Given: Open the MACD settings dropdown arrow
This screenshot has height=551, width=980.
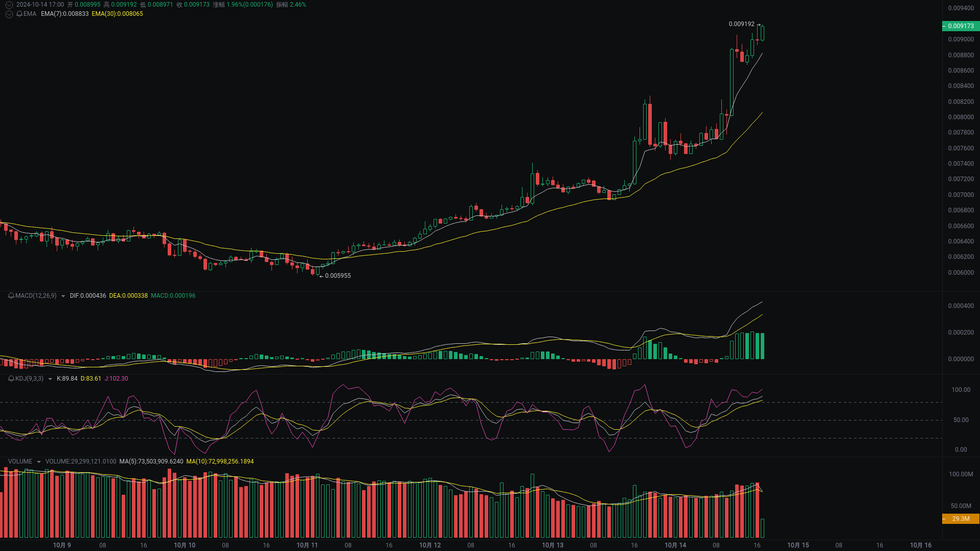Looking at the screenshot, I should pos(62,296).
